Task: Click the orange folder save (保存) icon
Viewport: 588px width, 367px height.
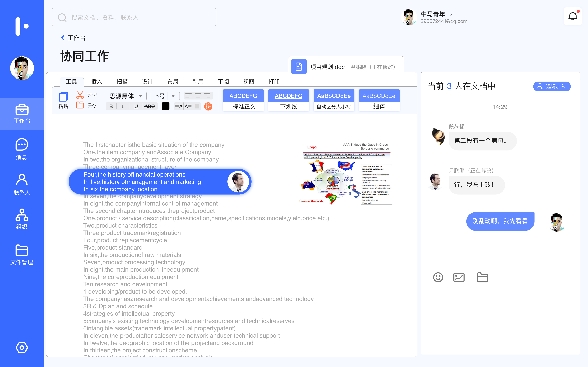Action: pyautogui.click(x=80, y=105)
